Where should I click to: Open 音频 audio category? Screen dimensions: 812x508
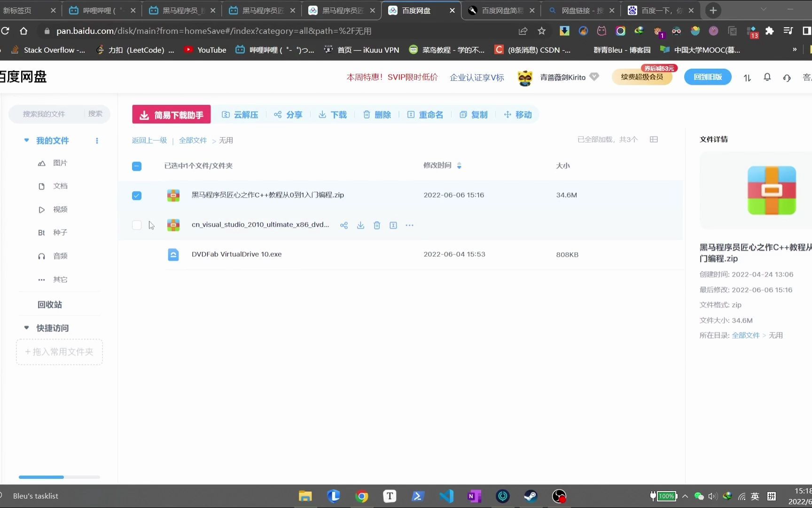click(x=53, y=256)
